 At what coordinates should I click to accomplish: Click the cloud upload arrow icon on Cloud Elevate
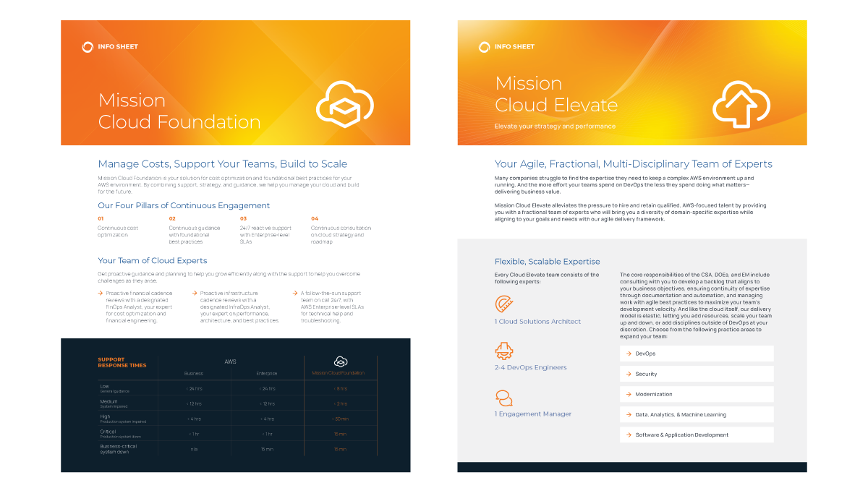pyautogui.click(x=740, y=104)
